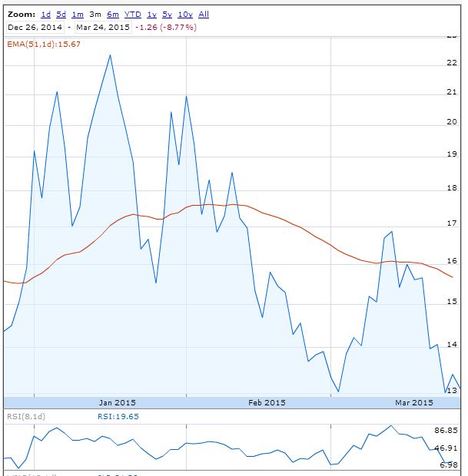Click the Feb 2015 timeline label
The height and width of the screenshot is (476, 468).
pyautogui.click(x=267, y=402)
